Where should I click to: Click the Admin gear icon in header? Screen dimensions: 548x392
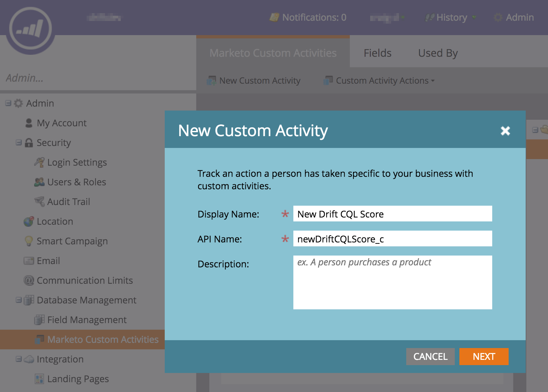point(498,17)
